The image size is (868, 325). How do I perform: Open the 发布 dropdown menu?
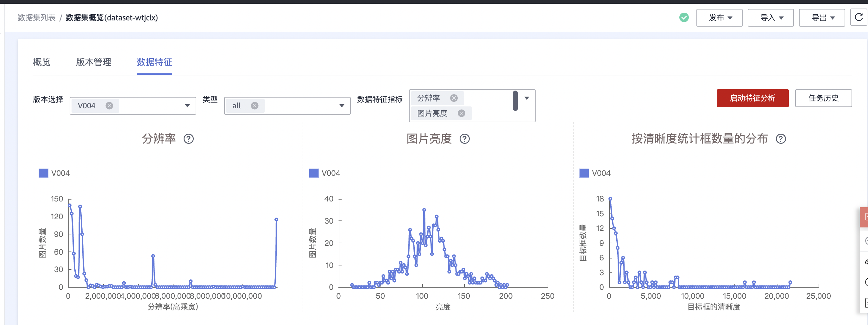(x=720, y=17)
